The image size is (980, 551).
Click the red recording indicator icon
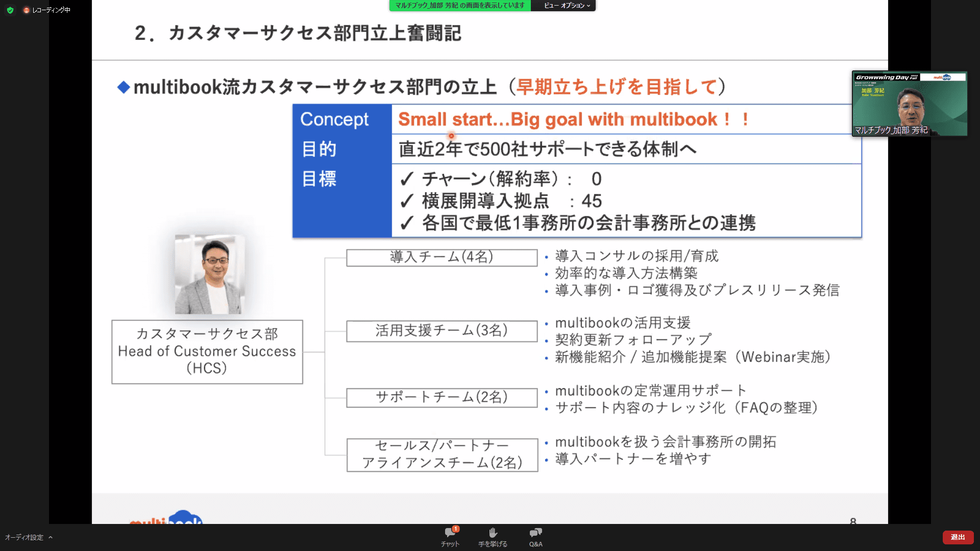tap(26, 10)
